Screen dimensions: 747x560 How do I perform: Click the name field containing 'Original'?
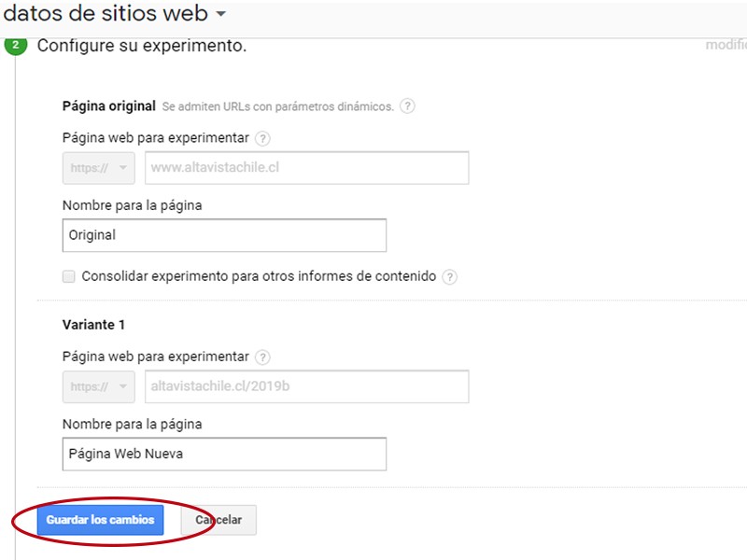coord(224,235)
